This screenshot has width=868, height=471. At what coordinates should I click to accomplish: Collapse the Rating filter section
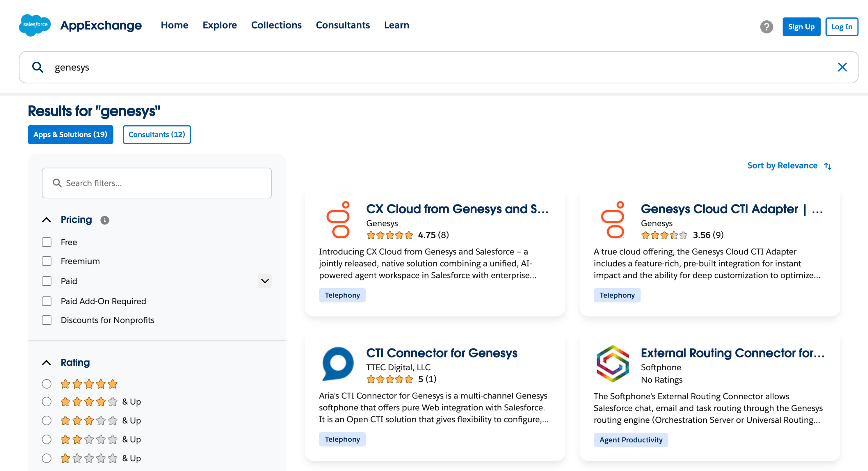pyautogui.click(x=46, y=362)
